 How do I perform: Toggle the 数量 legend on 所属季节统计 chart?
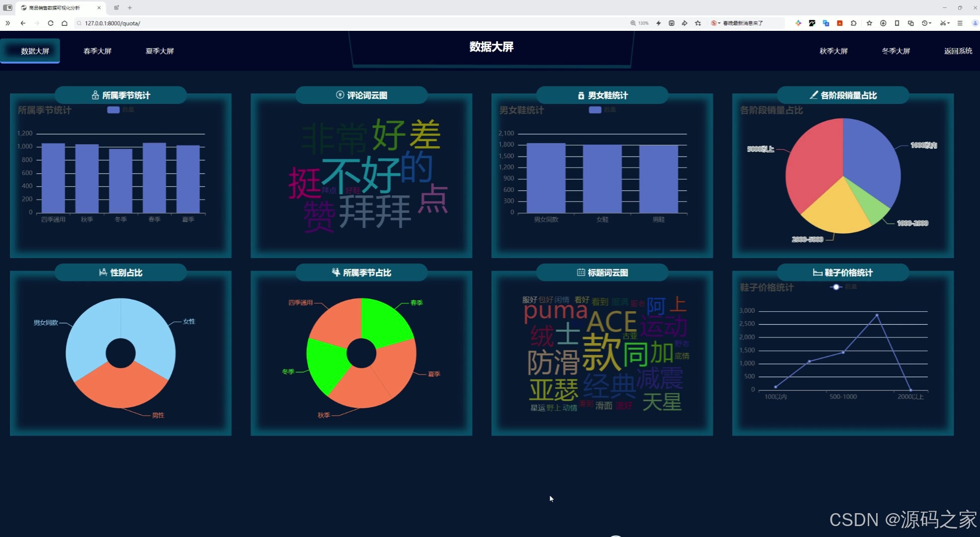(x=113, y=110)
